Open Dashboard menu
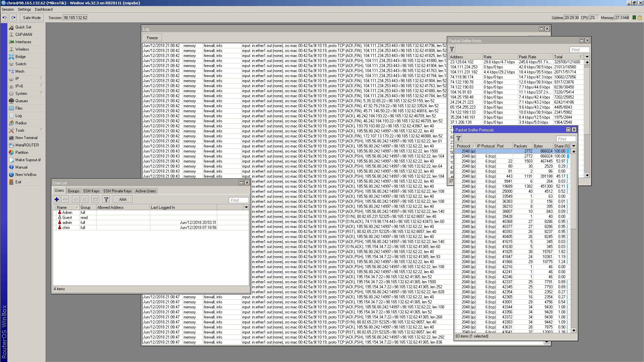Image resolution: width=644 pixels, height=362 pixels. coord(44,9)
